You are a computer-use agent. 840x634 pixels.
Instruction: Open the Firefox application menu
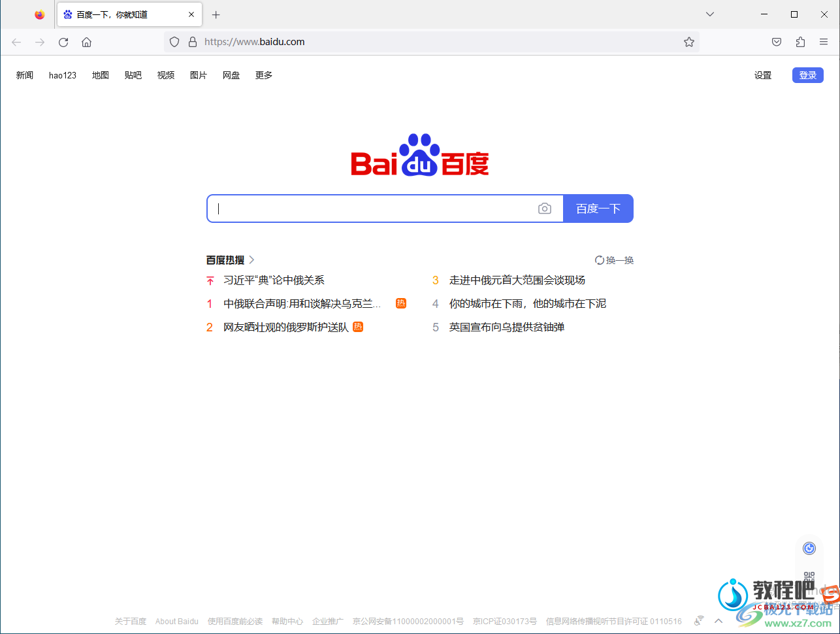[824, 42]
